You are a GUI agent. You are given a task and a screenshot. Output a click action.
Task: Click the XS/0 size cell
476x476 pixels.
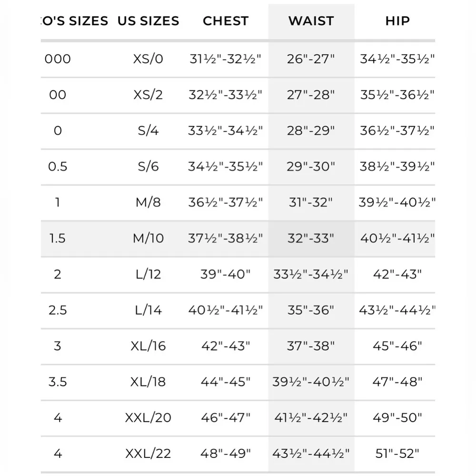[149, 59]
